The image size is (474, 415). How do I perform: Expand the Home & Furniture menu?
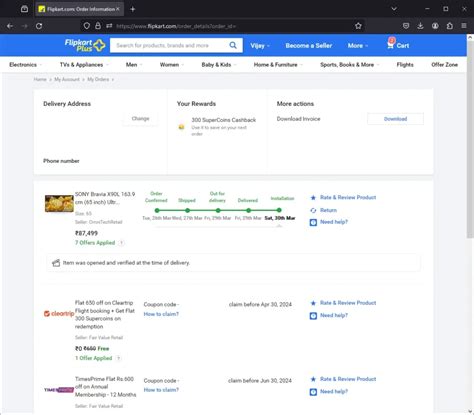click(x=278, y=65)
